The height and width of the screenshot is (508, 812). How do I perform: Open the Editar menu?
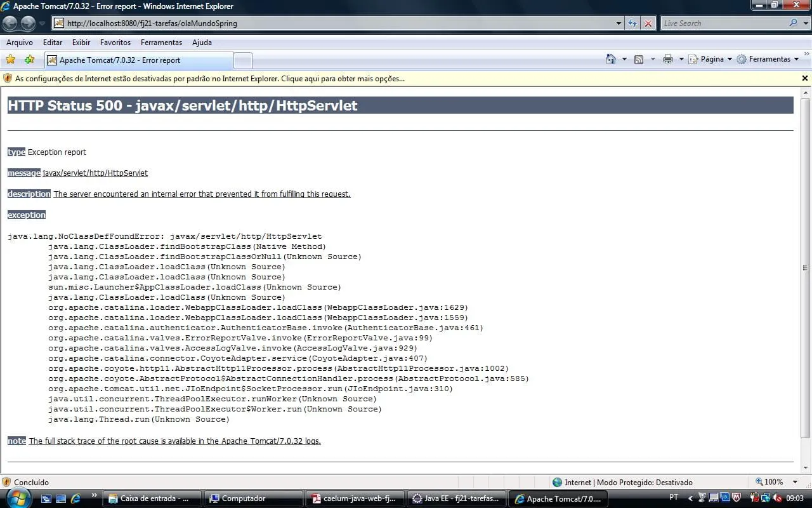click(x=53, y=43)
